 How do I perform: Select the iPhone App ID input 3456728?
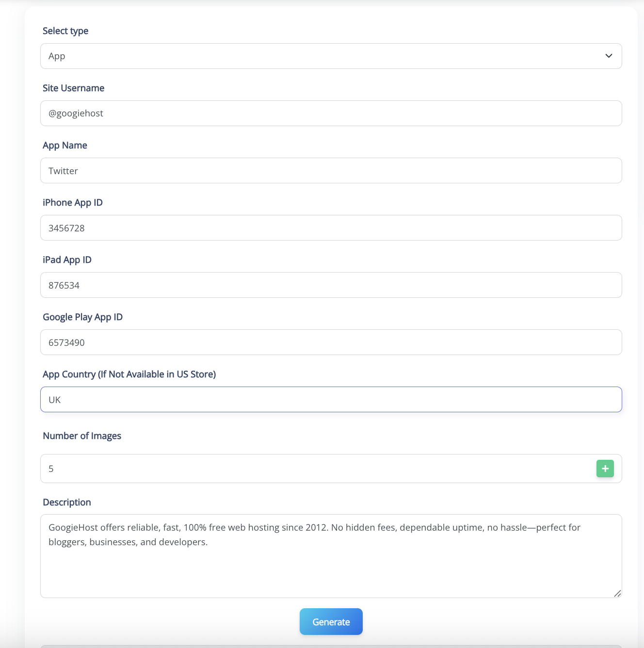coord(331,228)
